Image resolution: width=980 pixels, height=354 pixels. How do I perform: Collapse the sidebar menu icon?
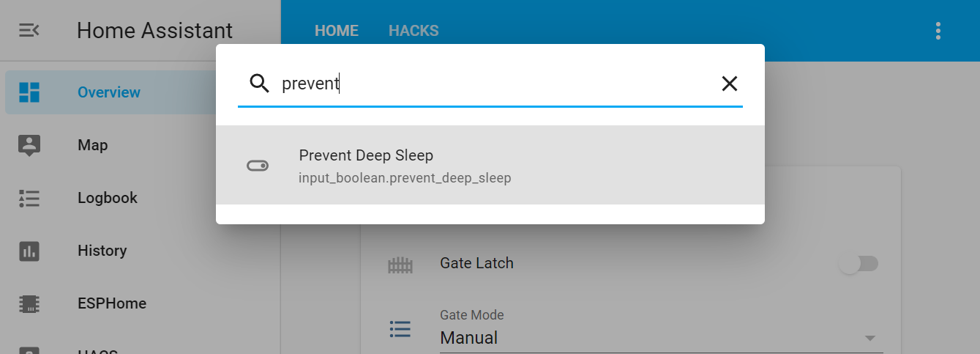tap(29, 30)
